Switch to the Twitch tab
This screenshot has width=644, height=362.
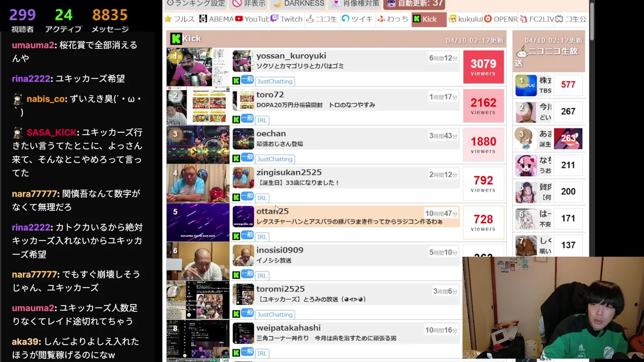click(286, 19)
